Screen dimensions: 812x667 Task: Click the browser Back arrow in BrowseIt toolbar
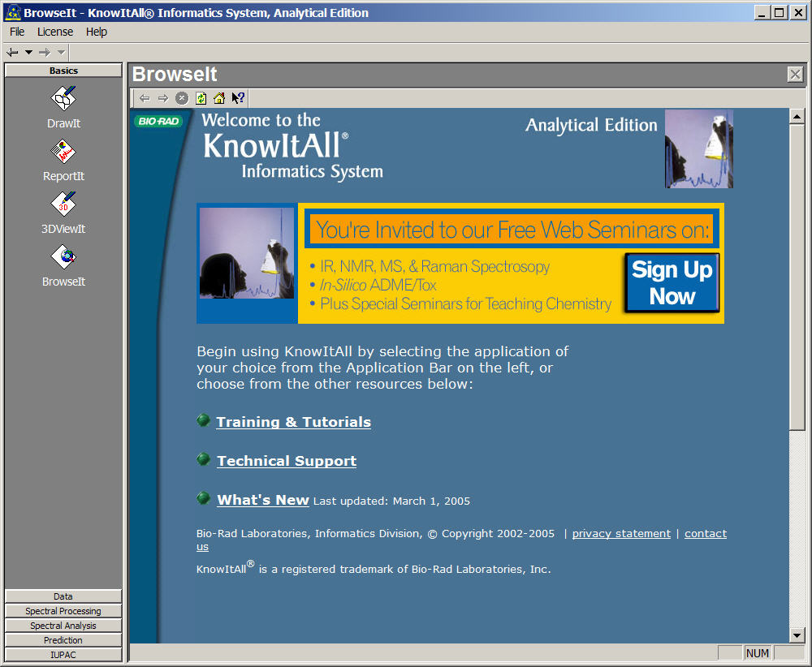(x=145, y=98)
